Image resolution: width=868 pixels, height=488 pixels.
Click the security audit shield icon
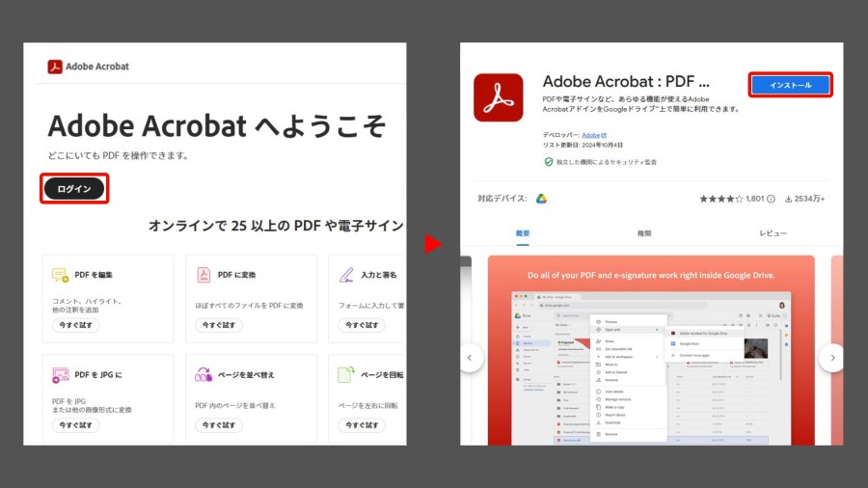coord(548,162)
